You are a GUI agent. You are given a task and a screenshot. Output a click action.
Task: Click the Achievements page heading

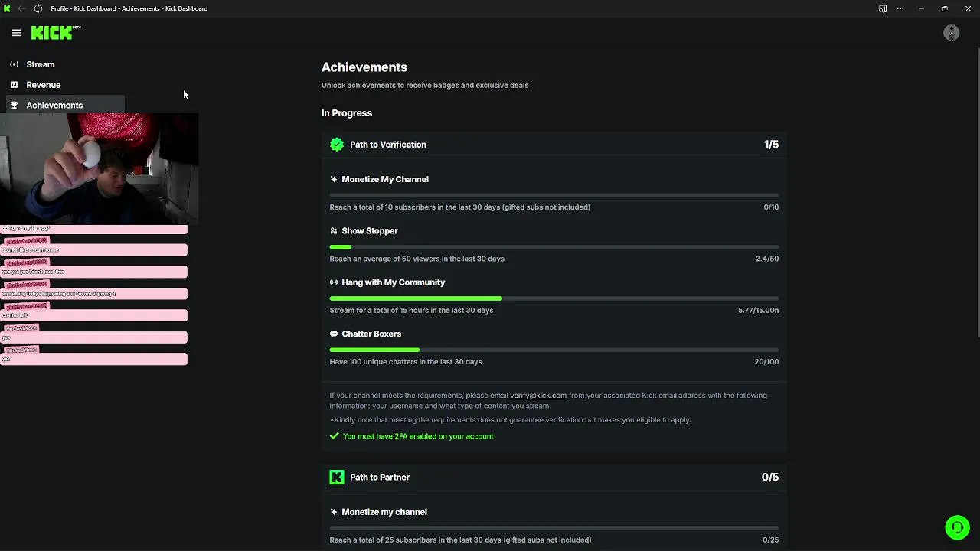[364, 67]
